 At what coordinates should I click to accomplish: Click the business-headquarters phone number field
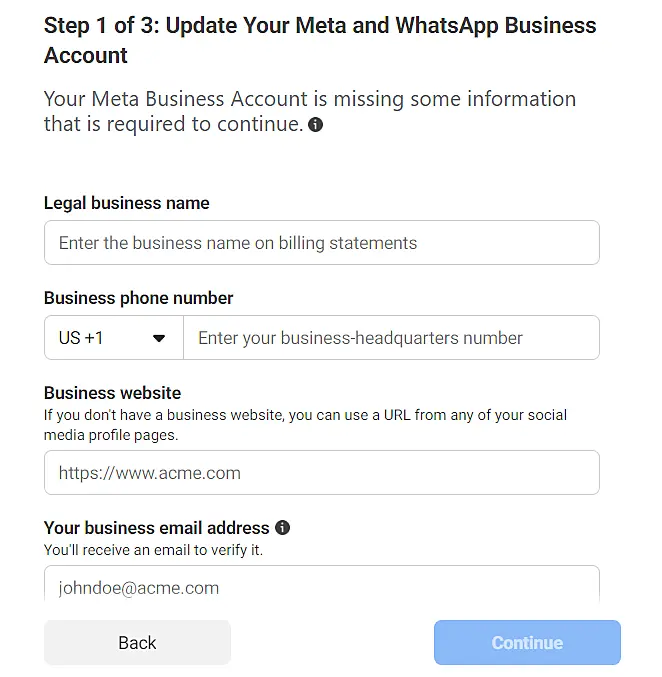[x=391, y=338]
